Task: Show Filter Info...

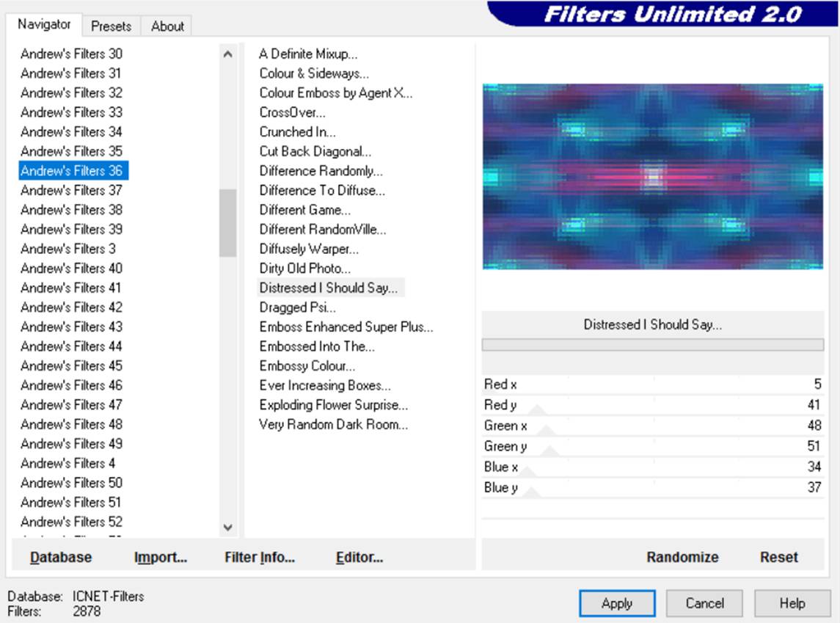Action: click(259, 557)
